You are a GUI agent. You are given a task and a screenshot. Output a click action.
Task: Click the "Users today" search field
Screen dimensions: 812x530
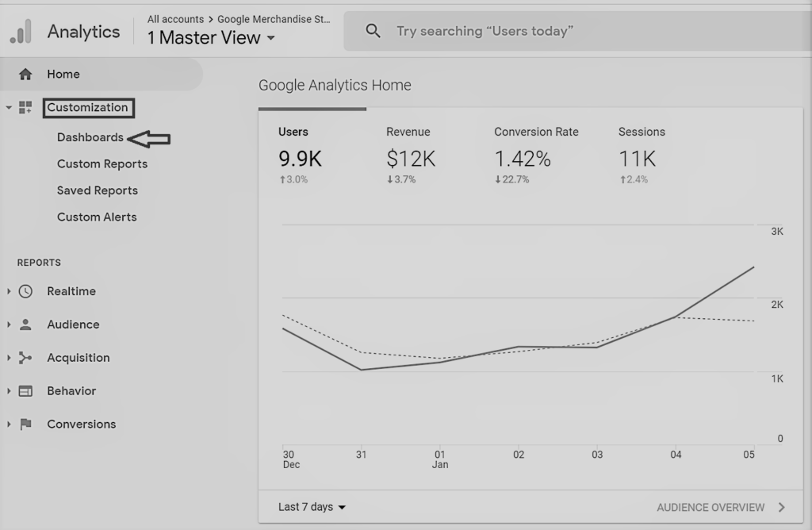click(577, 31)
